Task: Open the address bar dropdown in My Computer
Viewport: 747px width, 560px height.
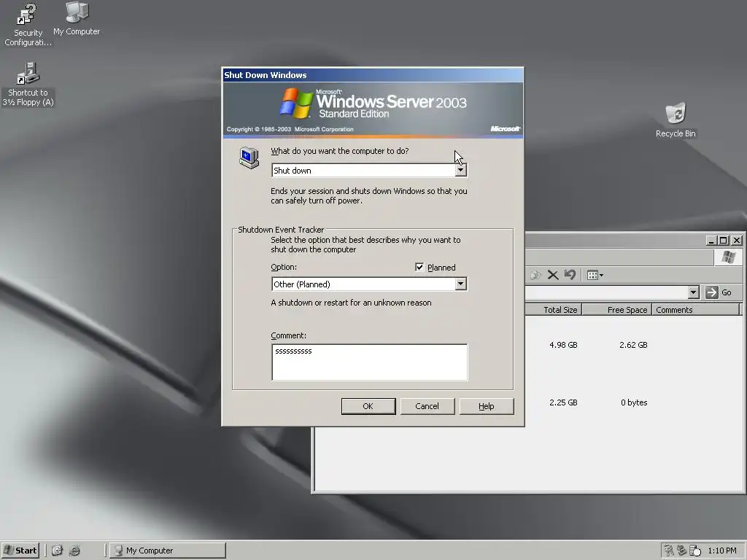Action: click(x=694, y=292)
